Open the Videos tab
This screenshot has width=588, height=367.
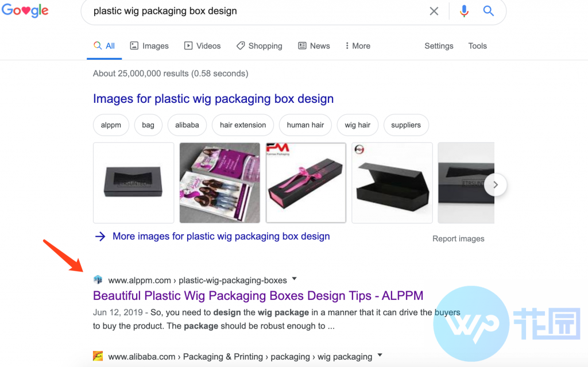pos(202,46)
